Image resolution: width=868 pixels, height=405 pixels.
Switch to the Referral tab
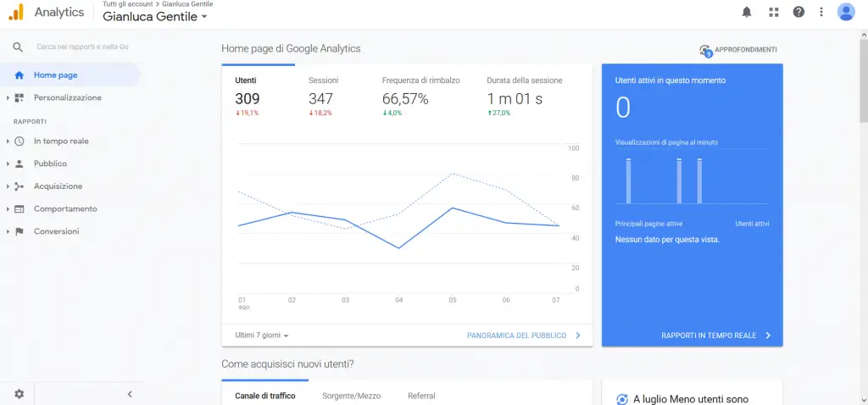(x=421, y=396)
